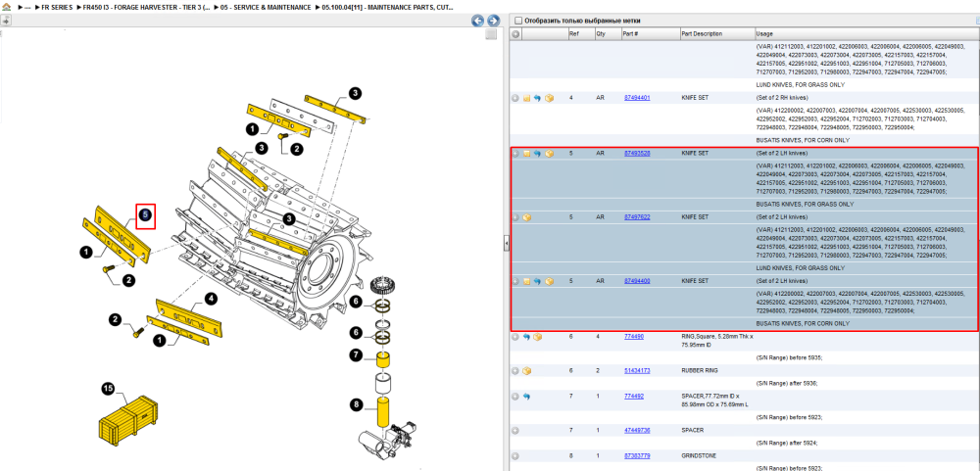Viewport: 980px width, 471px height.
Task: Click '(Set of 2 RH knives)' usage text
Action: point(782,98)
